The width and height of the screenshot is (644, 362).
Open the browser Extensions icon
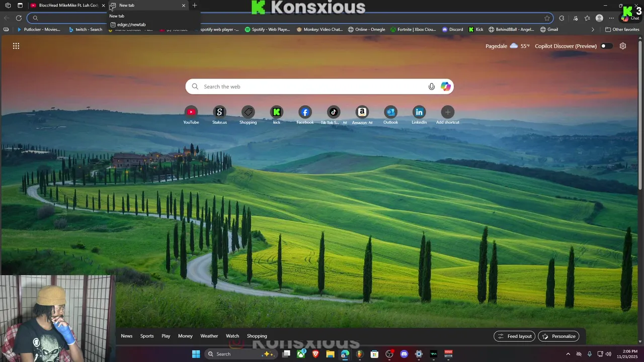coord(562,18)
